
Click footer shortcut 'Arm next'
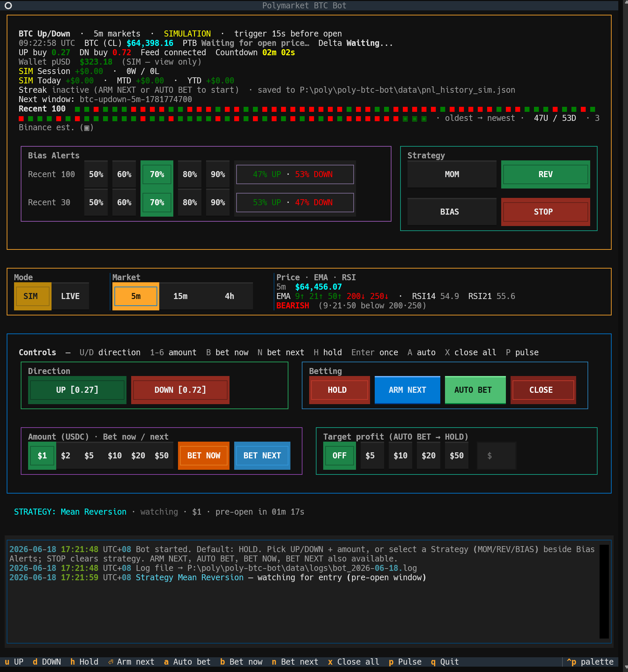coord(131,662)
